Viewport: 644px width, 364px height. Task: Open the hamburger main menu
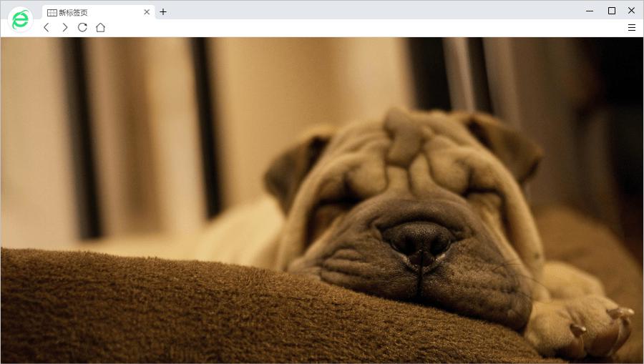pyautogui.click(x=631, y=27)
